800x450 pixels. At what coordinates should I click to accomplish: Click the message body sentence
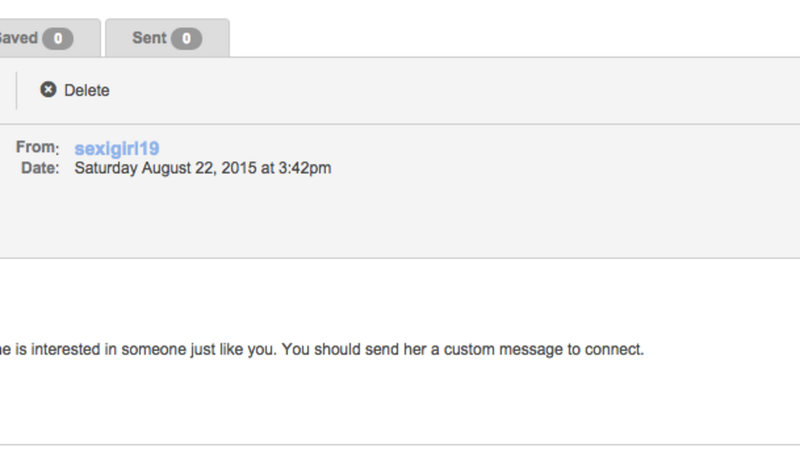tap(320, 350)
